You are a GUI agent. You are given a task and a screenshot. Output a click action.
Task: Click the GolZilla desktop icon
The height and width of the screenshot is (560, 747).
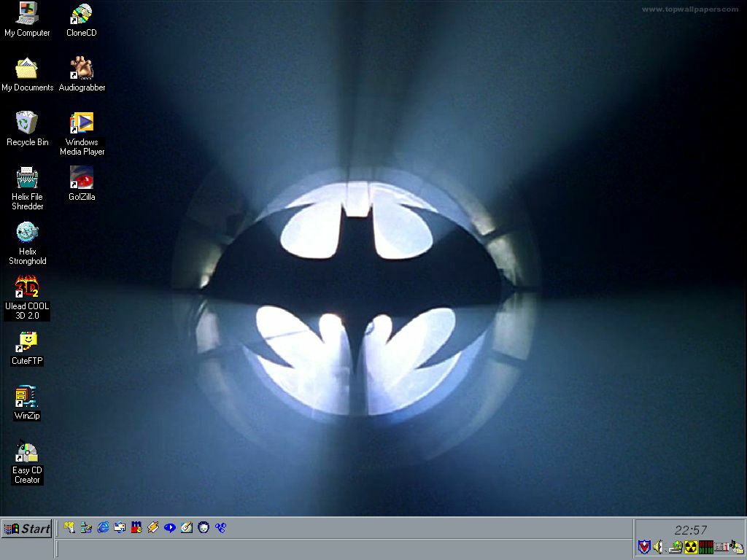(81, 178)
